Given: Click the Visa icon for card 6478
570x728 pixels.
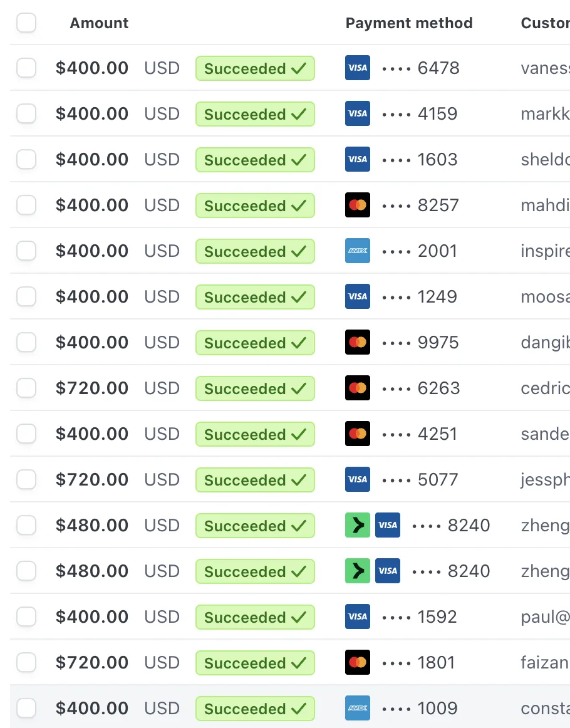Looking at the screenshot, I should (358, 68).
